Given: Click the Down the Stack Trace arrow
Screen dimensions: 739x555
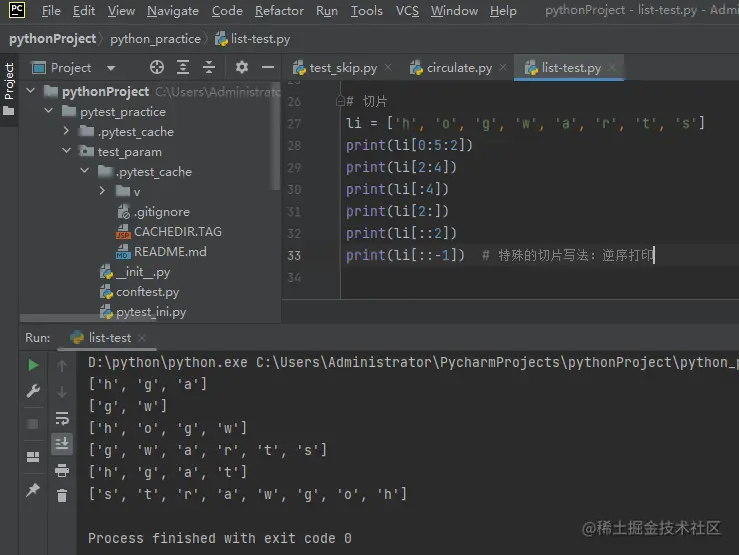Looking at the screenshot, I should point(62,392).
